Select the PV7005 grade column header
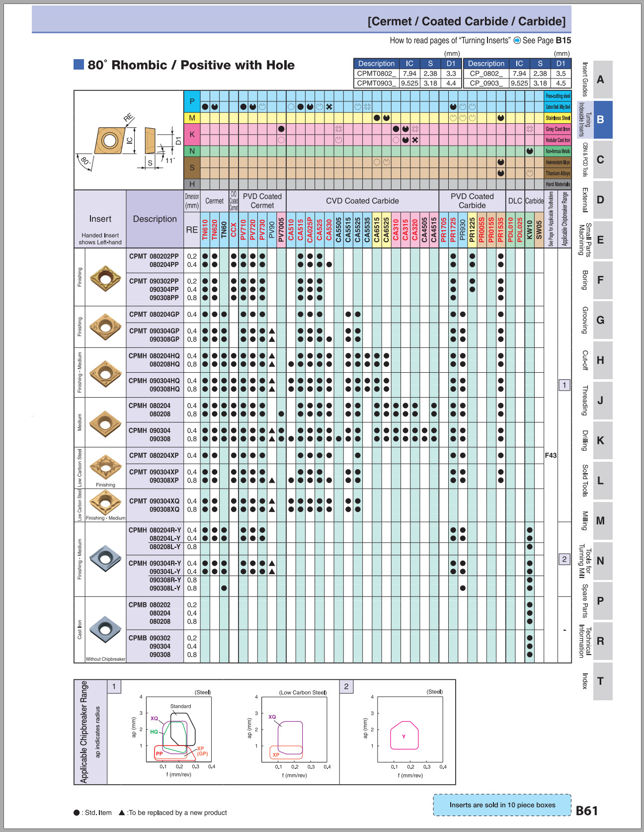 click(281, 230)
